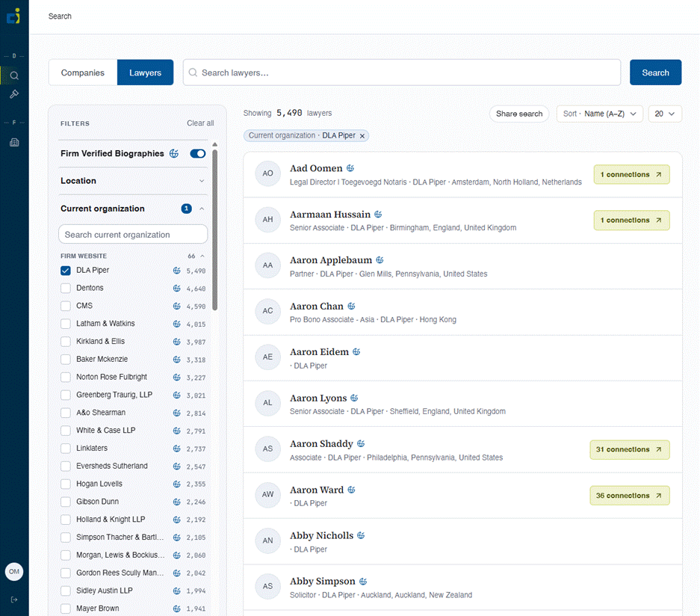
Task: Click the AC avatar for Aaron Chan
Action: 268,311
